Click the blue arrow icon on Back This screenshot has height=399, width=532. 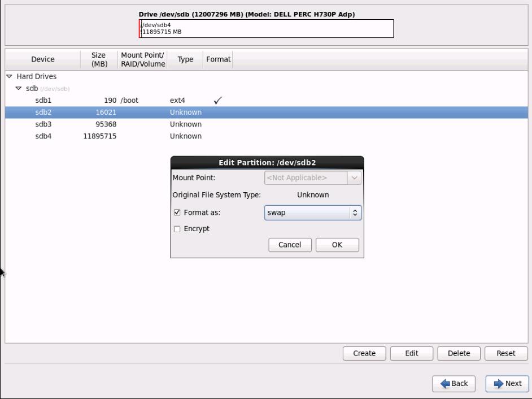pyautogui.click(x=446, y=384)
